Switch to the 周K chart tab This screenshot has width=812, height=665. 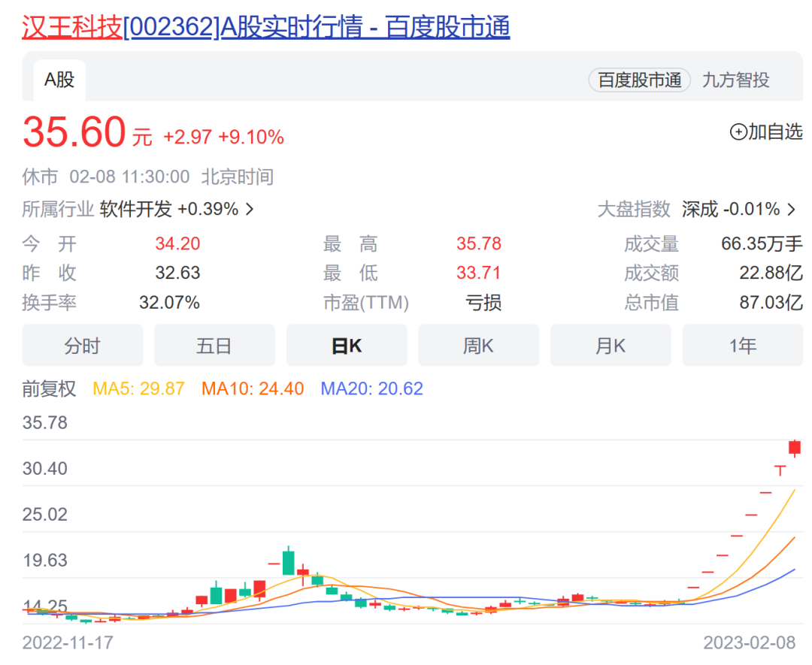(478, 345)
